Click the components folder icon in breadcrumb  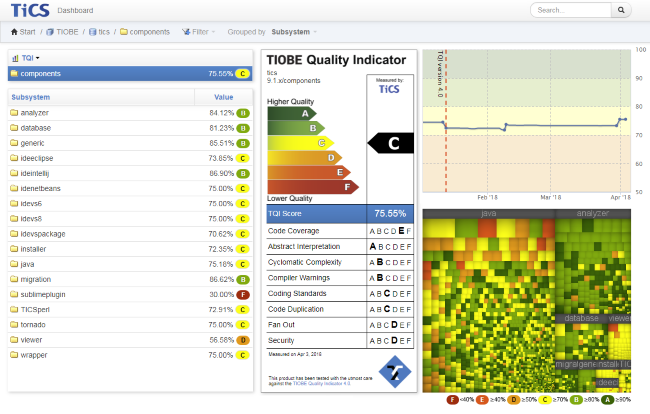(x=124, y=32)
